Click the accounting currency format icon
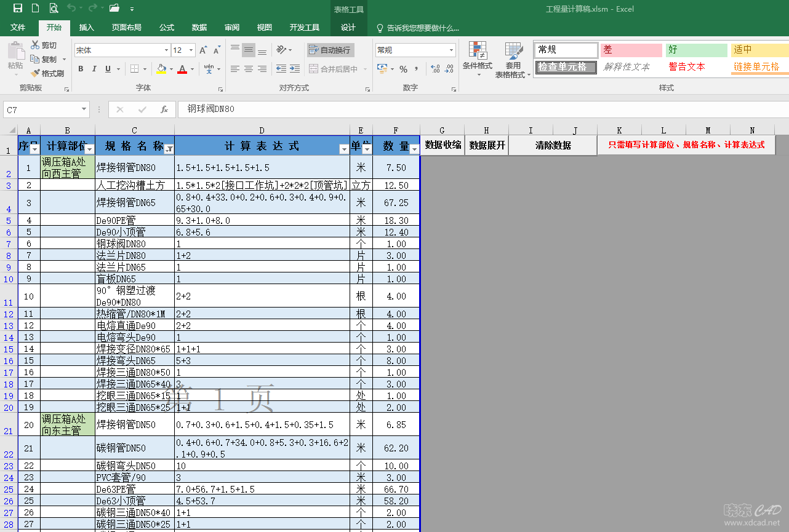789x532 pixels. click(x=383, y=69)
